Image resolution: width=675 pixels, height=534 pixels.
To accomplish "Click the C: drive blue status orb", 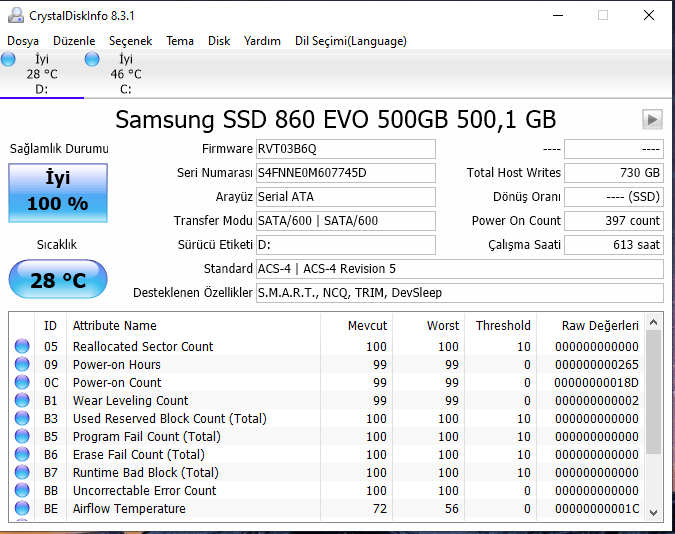I will tap(92, 59).
